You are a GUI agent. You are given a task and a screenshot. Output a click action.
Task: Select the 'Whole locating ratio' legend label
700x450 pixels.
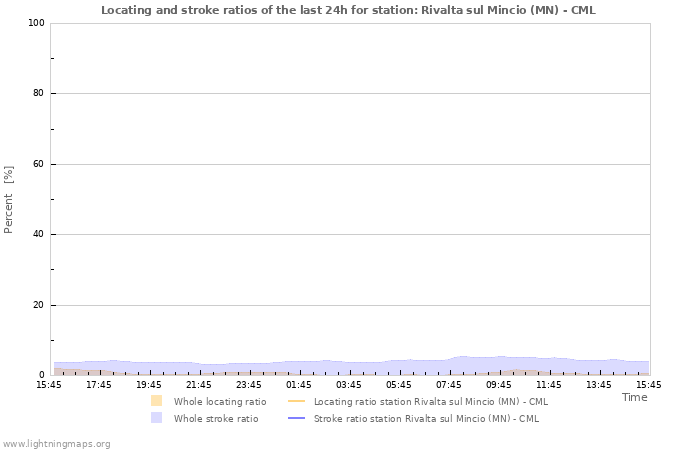(x=220, y=401)
